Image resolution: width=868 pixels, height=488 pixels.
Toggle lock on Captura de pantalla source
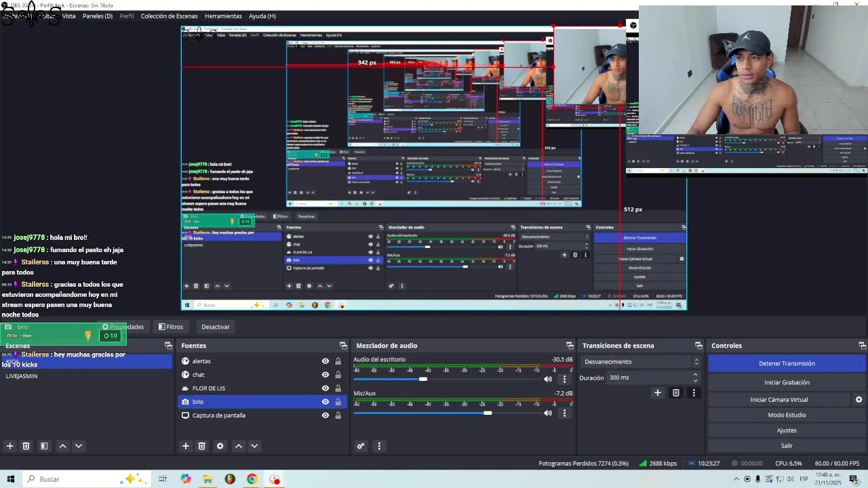pyautogui.click(x=338, y=415)
